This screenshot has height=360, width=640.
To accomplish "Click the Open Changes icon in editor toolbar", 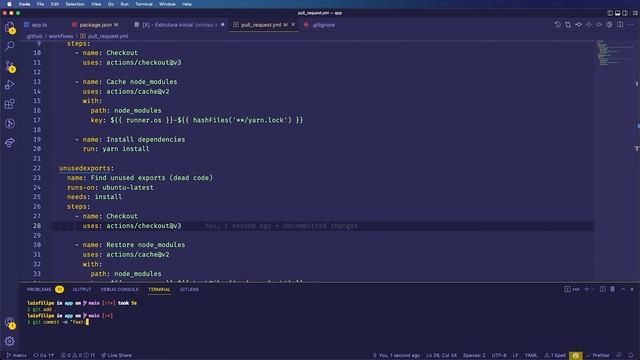I will coord(568,25).
